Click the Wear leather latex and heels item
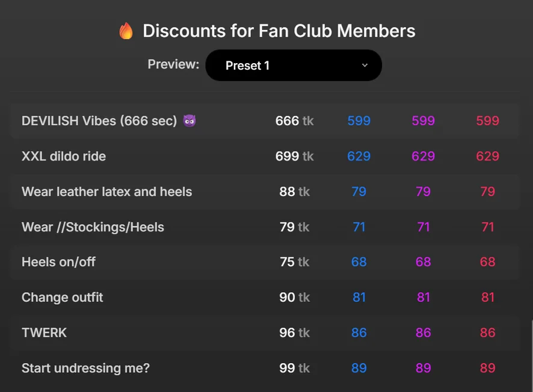Screen dimensions: 533x392 106,192
